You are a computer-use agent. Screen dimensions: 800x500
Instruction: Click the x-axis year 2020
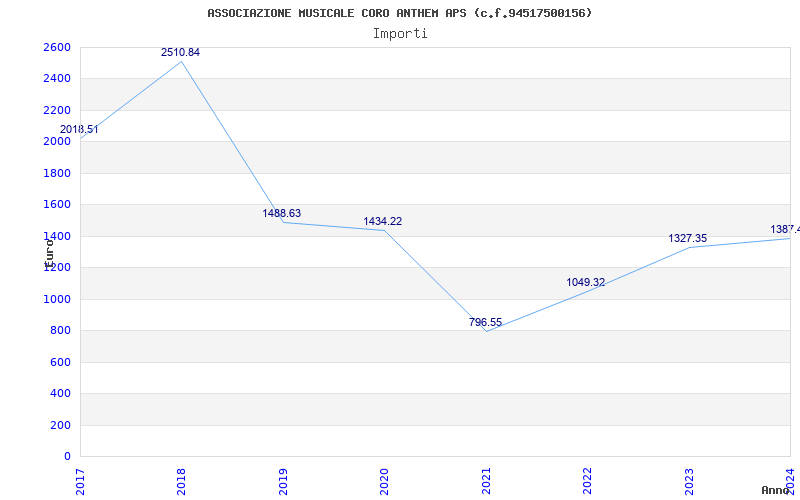coord(385,481)
